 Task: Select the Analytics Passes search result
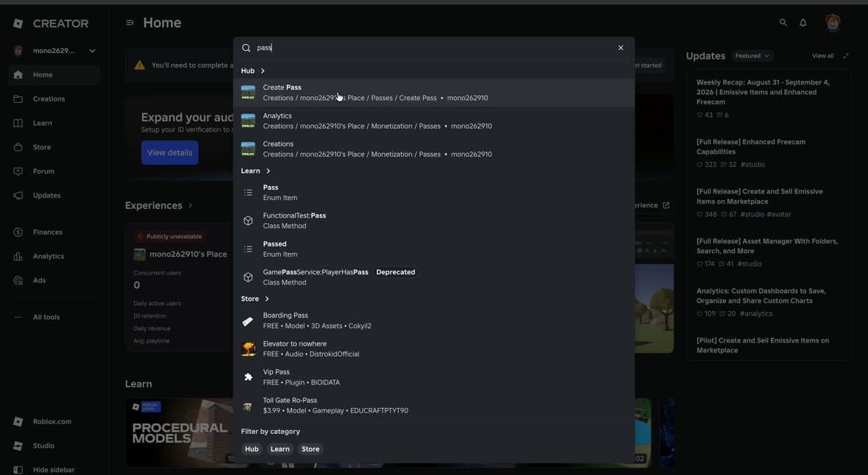pos(434,121)
